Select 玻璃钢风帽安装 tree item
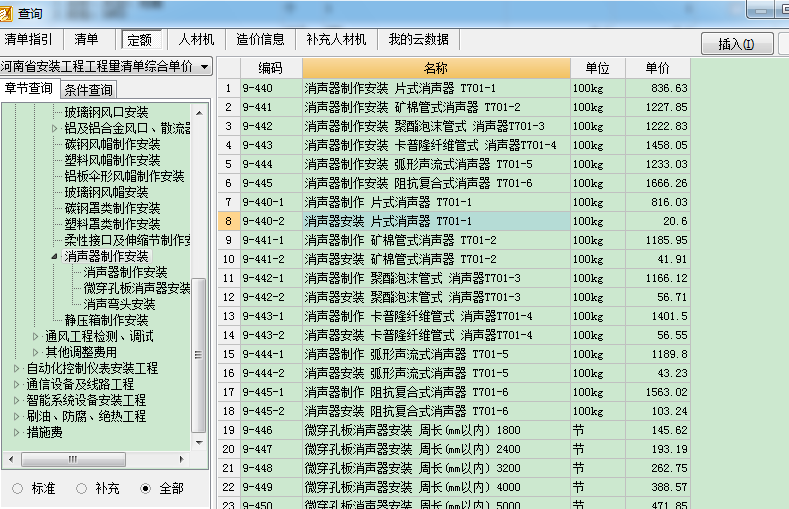 [106, 193]
